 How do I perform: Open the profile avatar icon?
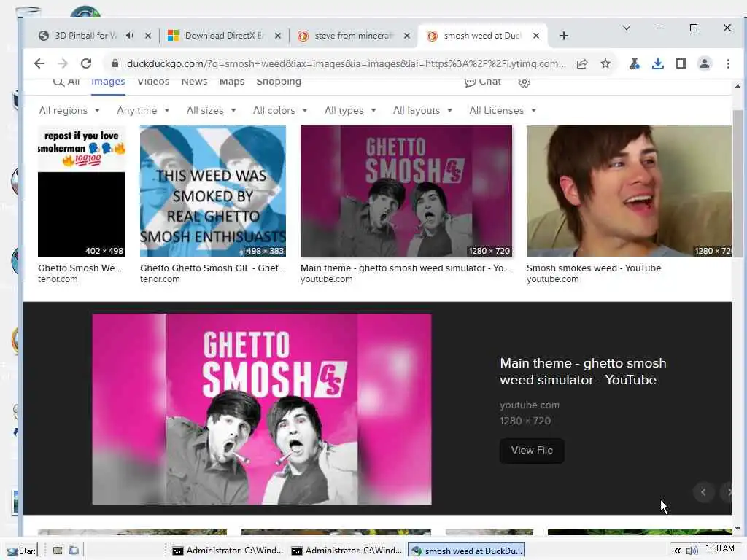coord(705,63)
